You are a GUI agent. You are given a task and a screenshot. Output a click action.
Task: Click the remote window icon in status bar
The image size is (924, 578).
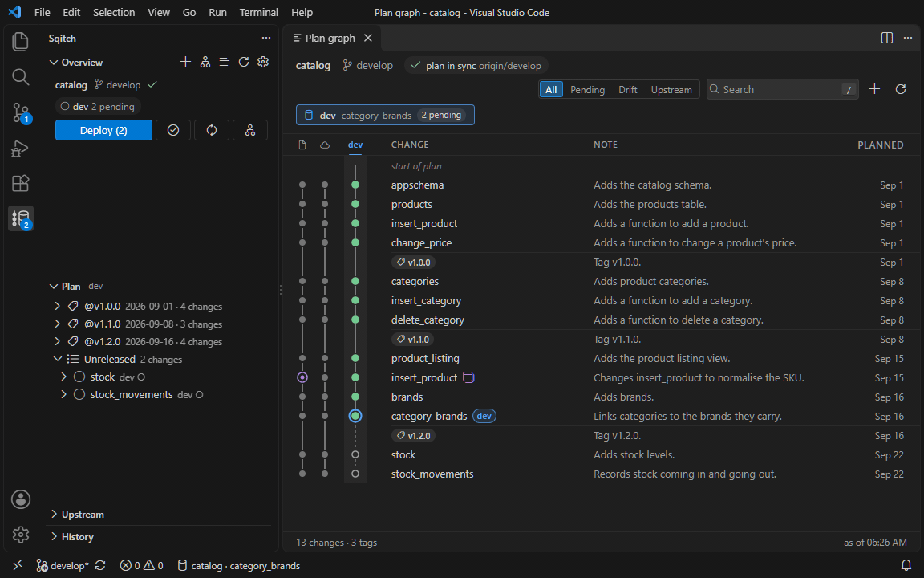pyautogui.click(x=18, y=566)
